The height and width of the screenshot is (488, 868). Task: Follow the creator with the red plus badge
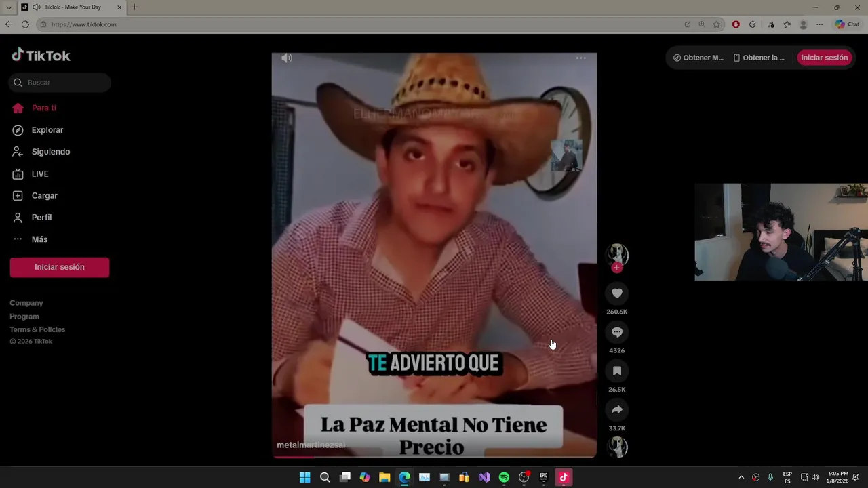pyautogui.click(x=616, y=268)
